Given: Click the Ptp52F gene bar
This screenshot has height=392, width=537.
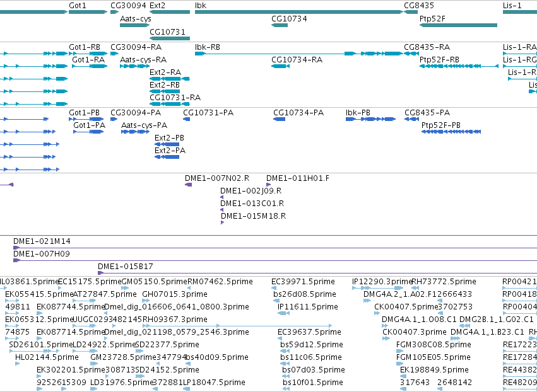Looking at the screenshot, I should [x=458, y=25].
